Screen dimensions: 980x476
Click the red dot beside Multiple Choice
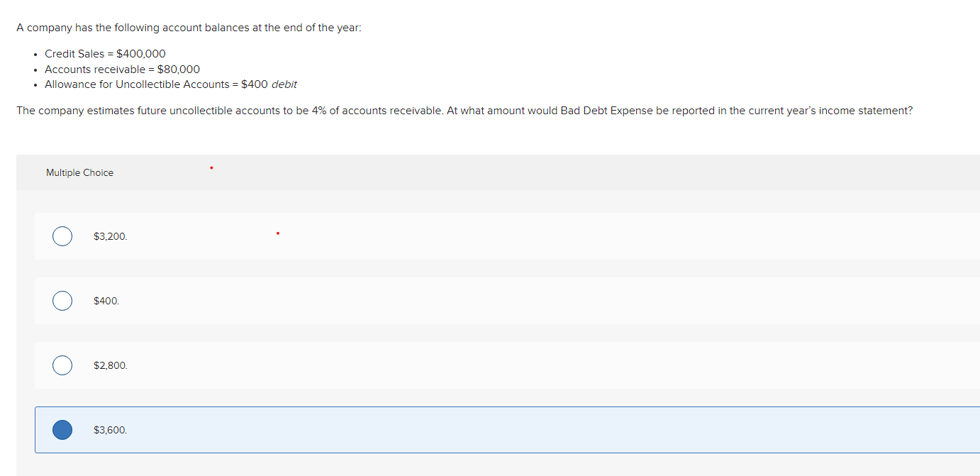[211, 167]
